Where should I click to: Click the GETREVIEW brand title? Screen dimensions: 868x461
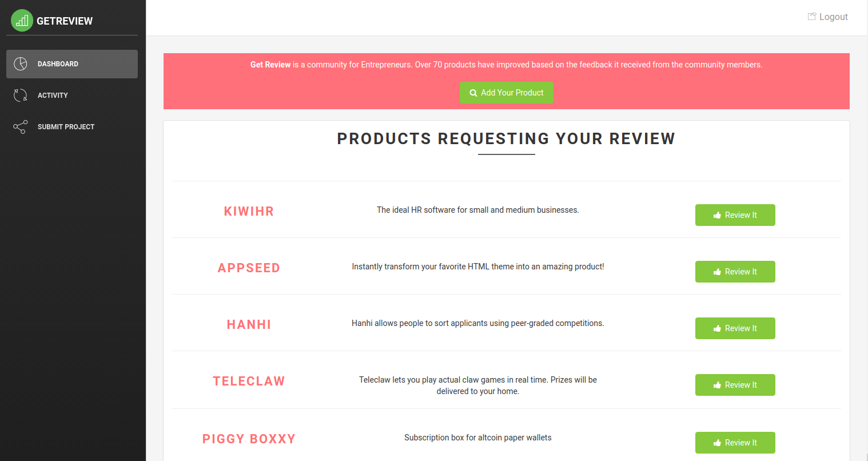point(65,21)
